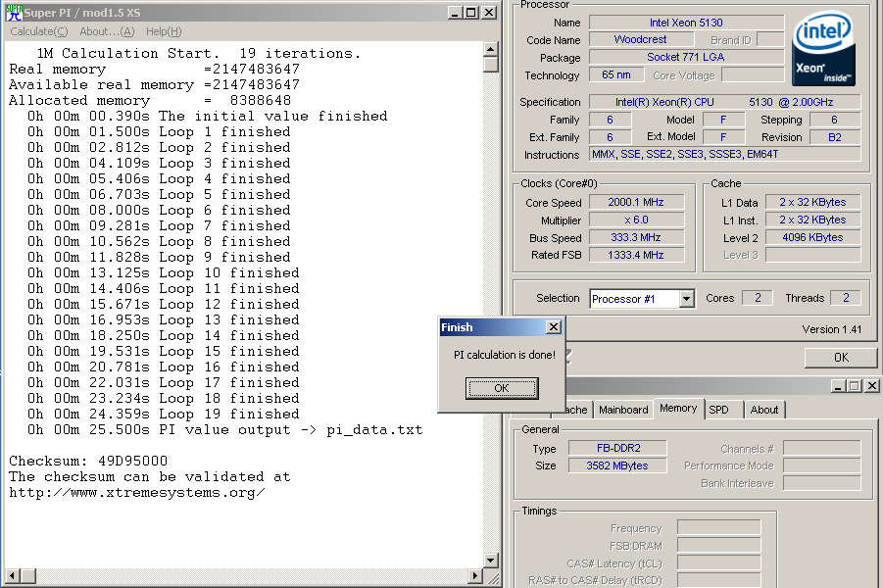Image resolution: width=883 pixels, height=588 pixels.
Task: Click the memory Size field 3582 MBytes
Action: [x=617, y=465]
